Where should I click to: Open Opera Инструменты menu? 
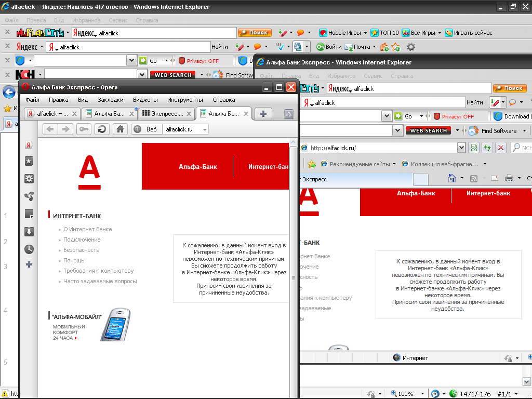(x=185, y=100)
